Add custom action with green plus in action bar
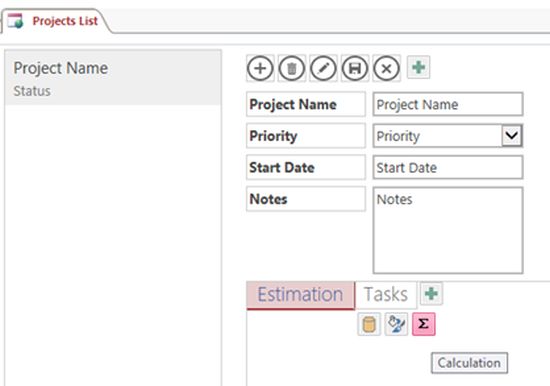The image size is (550, 386). [418, 67]
